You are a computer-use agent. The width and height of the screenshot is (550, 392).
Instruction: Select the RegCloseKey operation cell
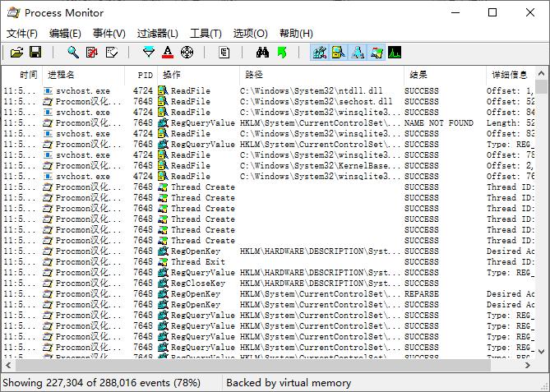197,284
